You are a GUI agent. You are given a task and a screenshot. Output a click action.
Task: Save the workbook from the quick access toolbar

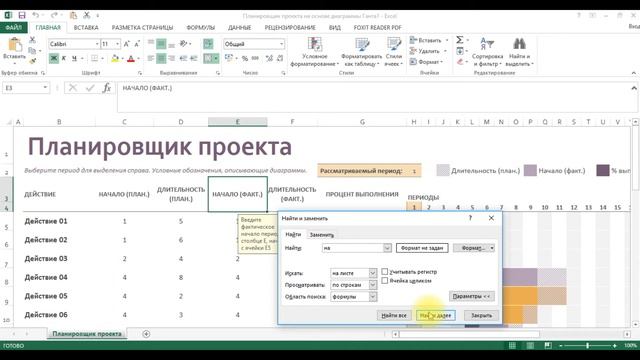(22, 16)
